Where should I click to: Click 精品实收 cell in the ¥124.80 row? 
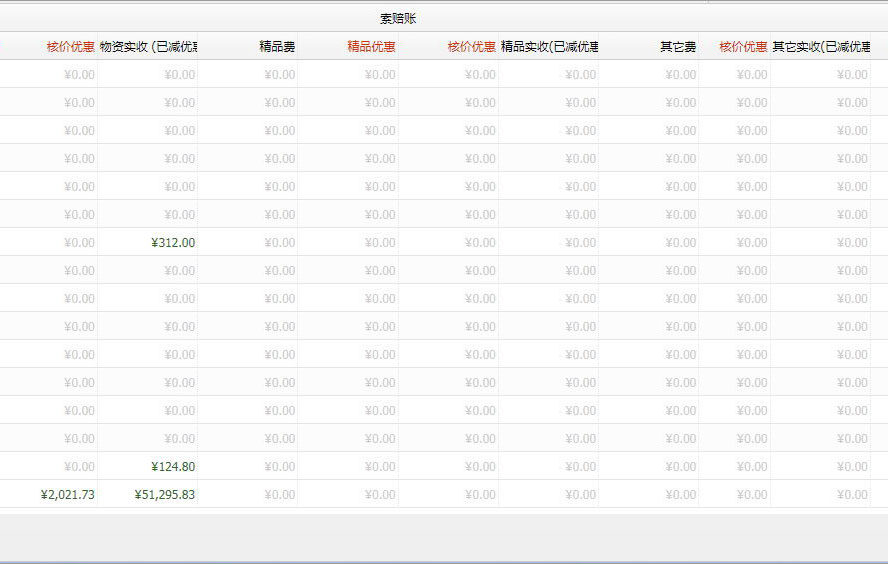coord(580,466)
